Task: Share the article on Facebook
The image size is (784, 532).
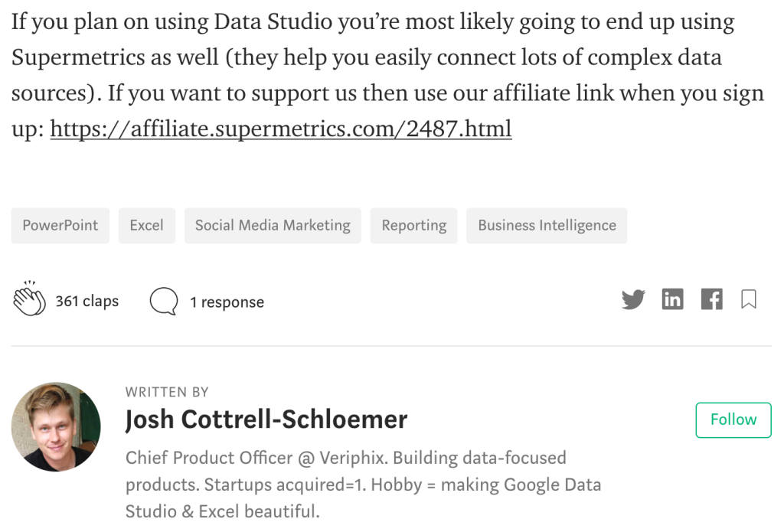Action: pyautogui.click(x=711, y=299)
